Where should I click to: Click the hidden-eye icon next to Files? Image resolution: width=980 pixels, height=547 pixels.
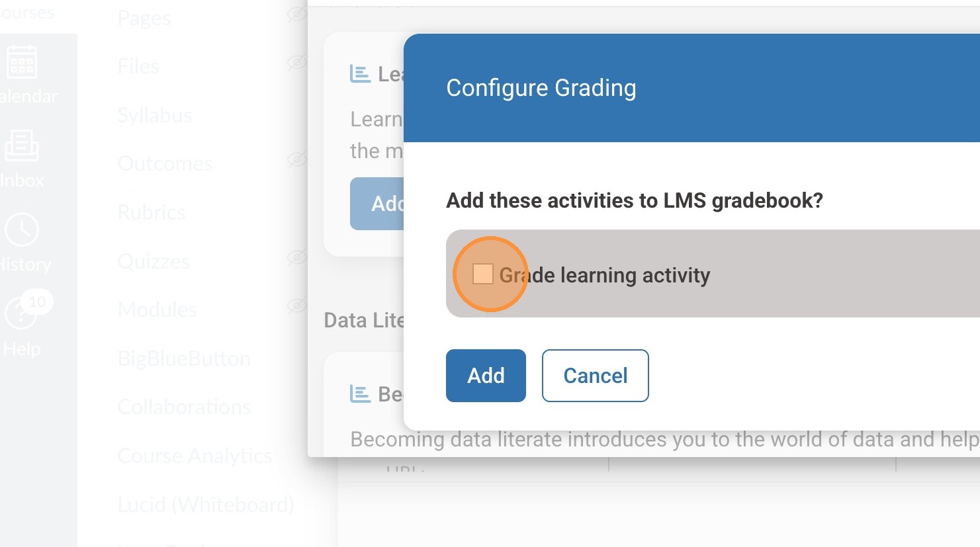point(296,63)
